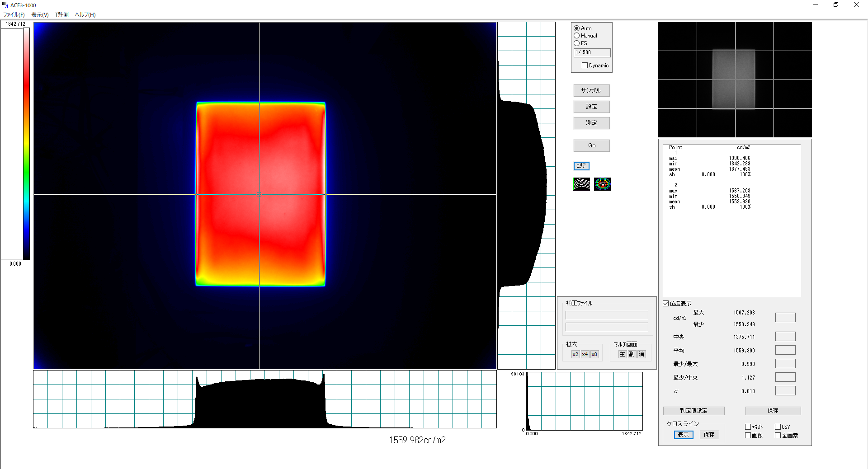
Task: Open the ヘルプ(H) menu
Action: (x=85, y=15)
